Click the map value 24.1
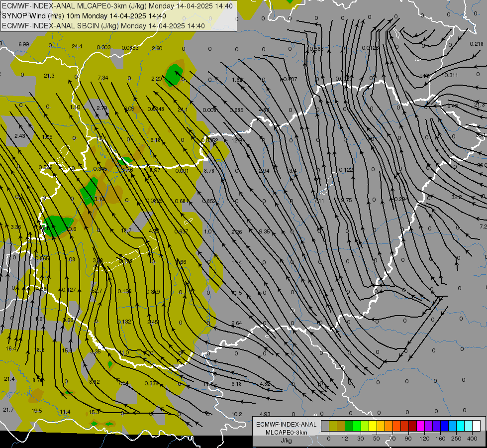This screenshot has width=487, height=448. pos(183,110)
